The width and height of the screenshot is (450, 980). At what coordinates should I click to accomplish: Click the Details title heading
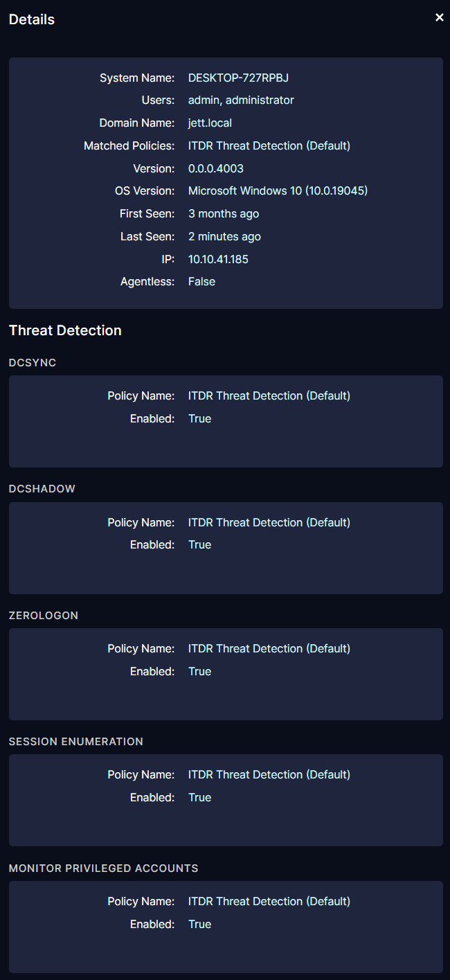point(31,19)
